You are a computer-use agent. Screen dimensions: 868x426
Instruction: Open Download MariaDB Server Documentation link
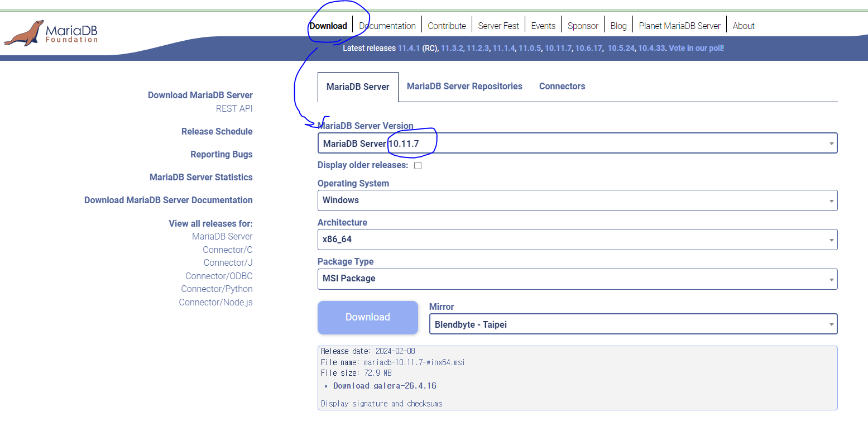click(x=168, y=200)
